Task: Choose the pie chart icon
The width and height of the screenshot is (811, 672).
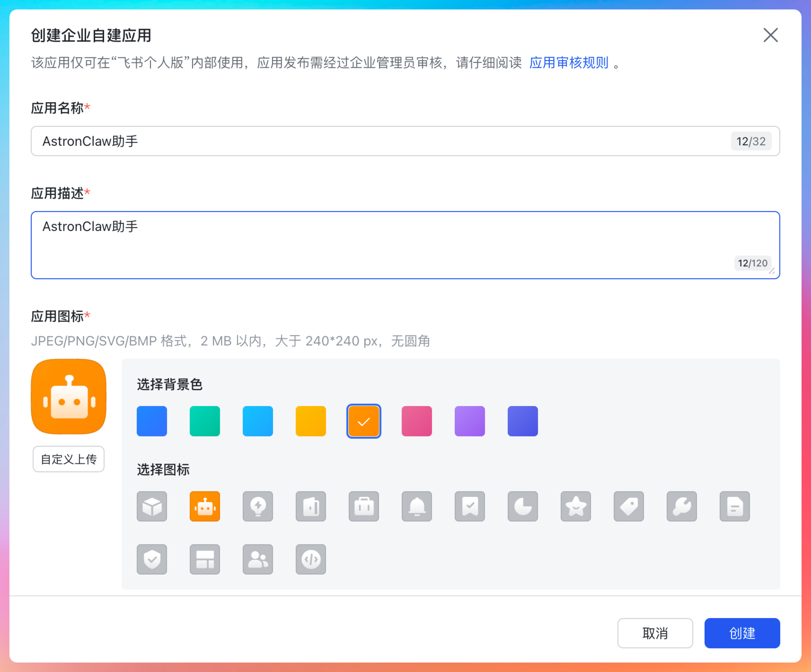Action: tap(523, 506)
